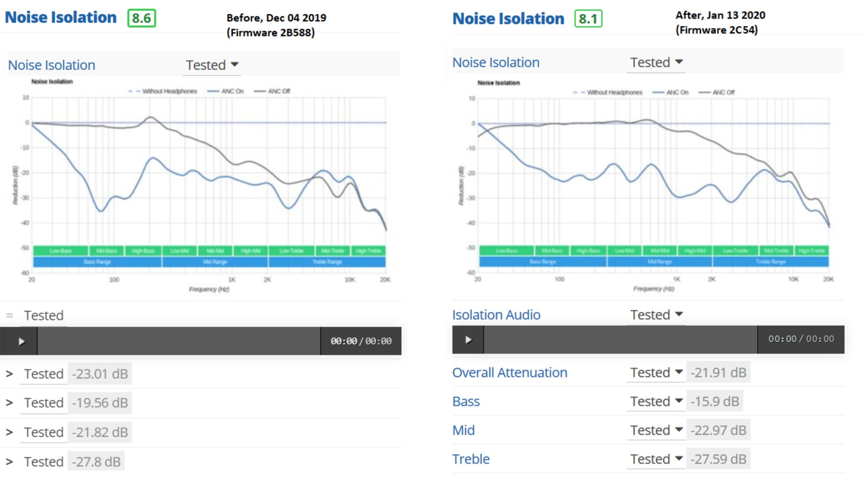Toggle ANC Off legend in right chart

pos(723,93)
